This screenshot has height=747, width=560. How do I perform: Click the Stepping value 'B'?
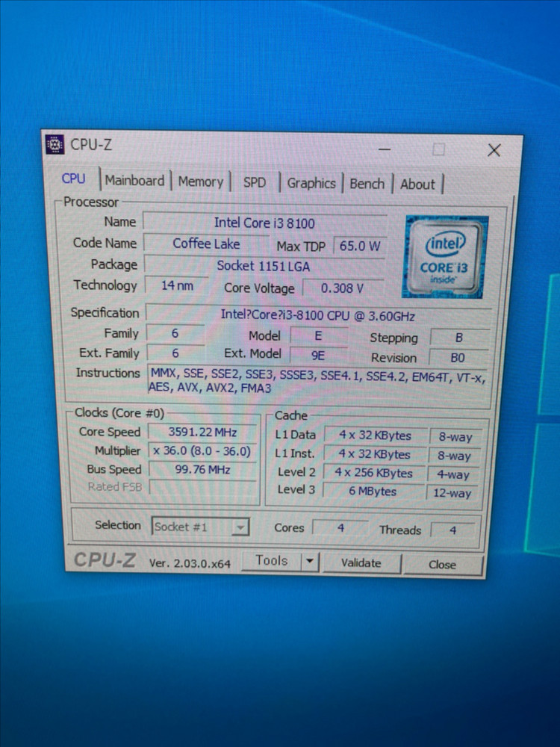(459, 338)
